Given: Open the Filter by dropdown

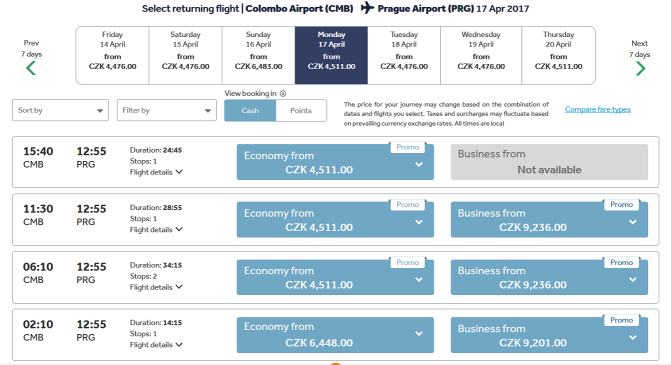Looking at the screenshot, I should pyautogui.click(x=166, y=110).
